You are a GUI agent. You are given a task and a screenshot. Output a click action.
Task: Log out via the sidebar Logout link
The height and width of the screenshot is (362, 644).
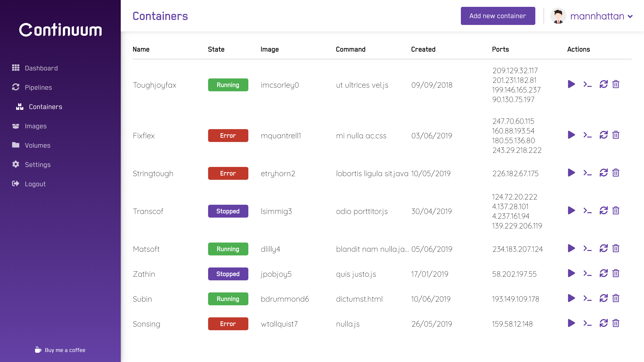(x=35, y=184)
